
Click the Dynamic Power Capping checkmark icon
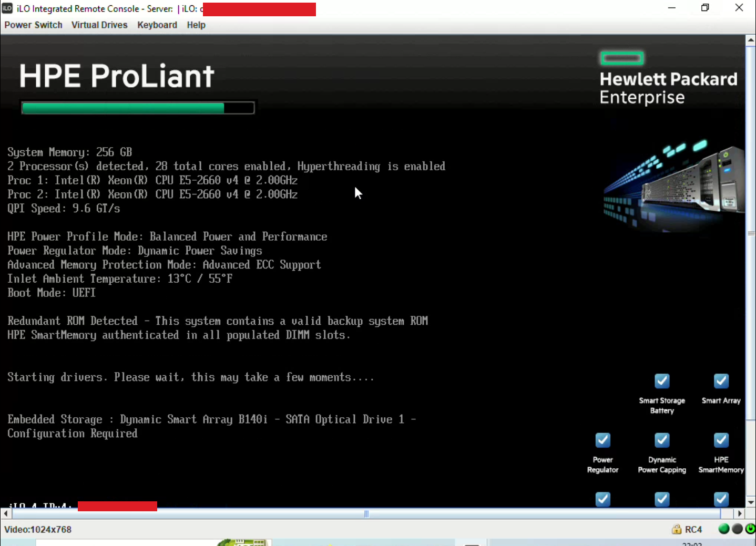tap(662, 440)
